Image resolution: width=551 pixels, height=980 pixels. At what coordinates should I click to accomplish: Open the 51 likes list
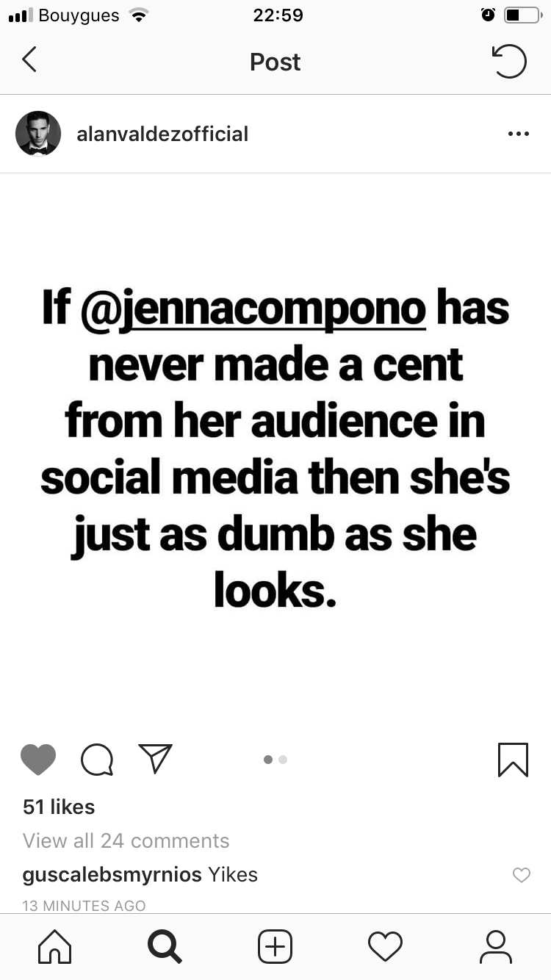(59, 807)
